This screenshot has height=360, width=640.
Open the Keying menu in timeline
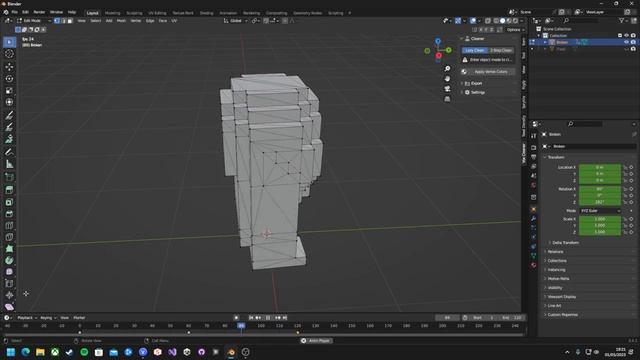[x=48, y=318]
